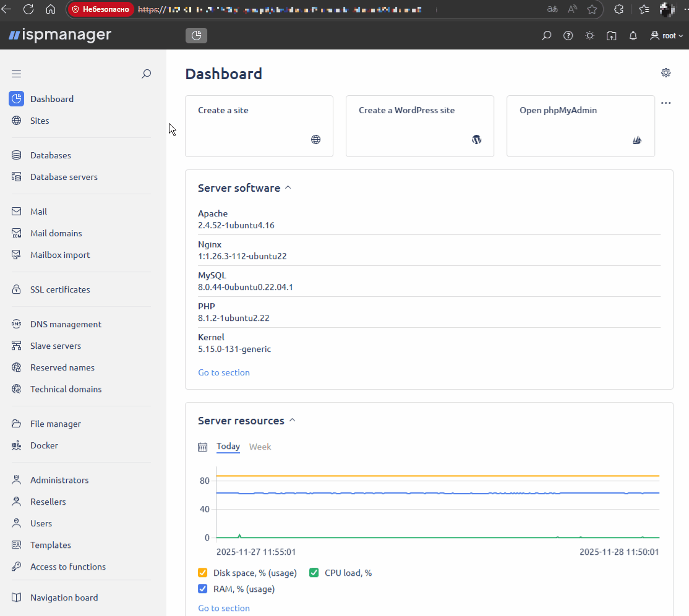Click the help question mark icon
The height and width of the screenshot is (616, 689).
(x=568, y=36)
